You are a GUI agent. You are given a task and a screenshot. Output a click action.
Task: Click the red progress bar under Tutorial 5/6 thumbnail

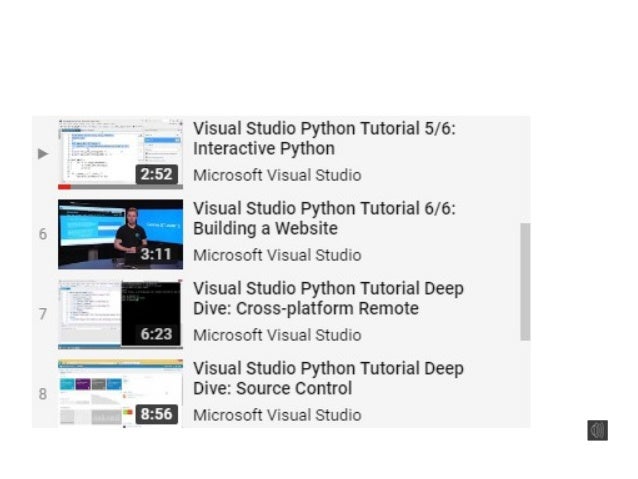click(x=64, y=187)
